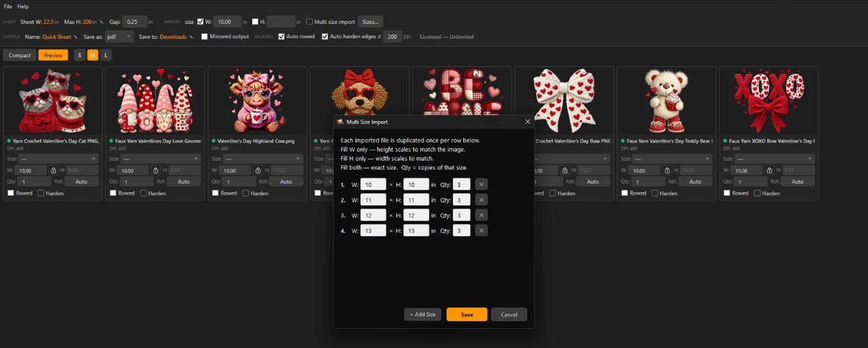Click Auto rotation button on XOXO Bow card
The height and width of the screenshot is (348, 868).
coord(797,182)
